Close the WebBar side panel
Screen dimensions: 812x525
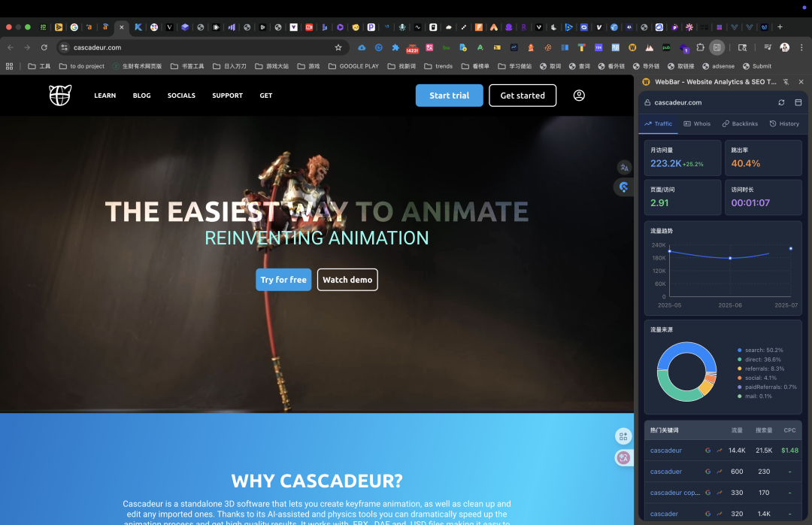click(x=801, y=82)
